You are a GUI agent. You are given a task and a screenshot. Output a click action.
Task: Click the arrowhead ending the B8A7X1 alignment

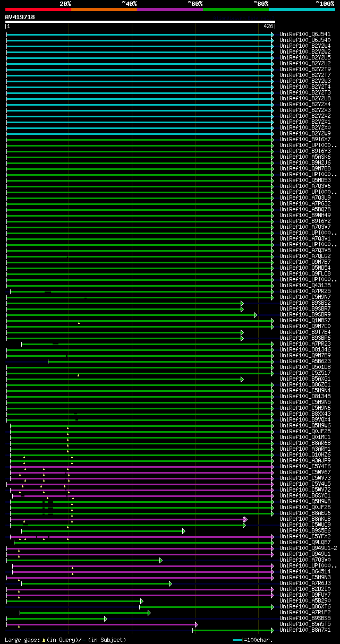pyautogui.click(x=273, y=630)
